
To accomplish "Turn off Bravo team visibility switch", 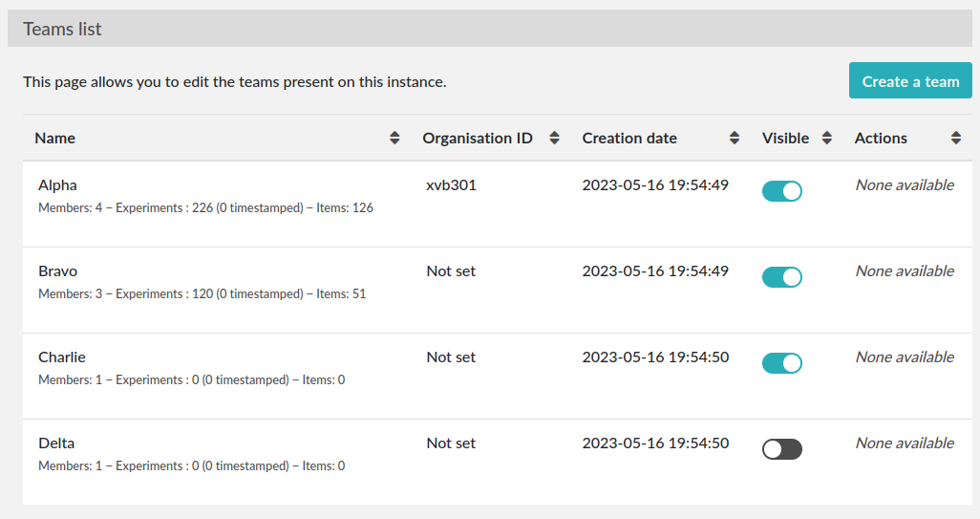I will [781, 277].
